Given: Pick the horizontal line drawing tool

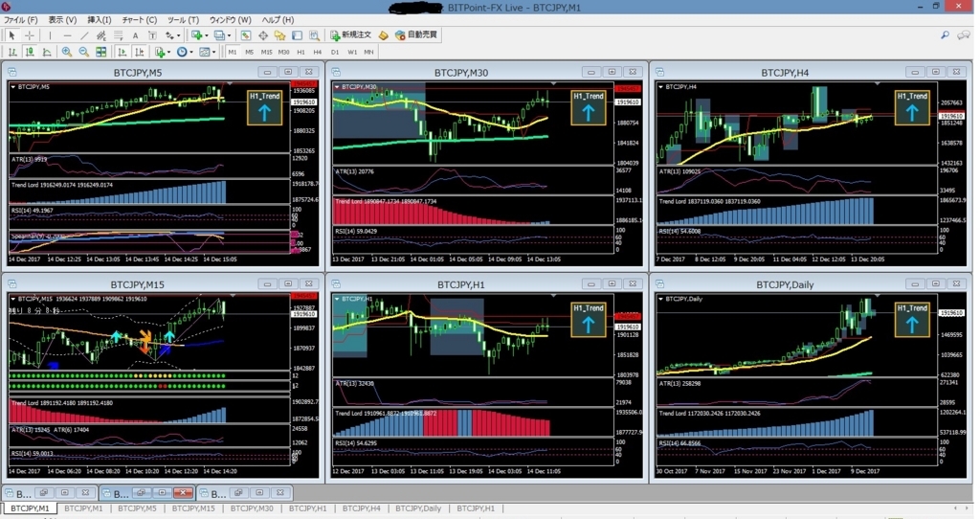Looking at the screenshot, I should tap(68, 35).
